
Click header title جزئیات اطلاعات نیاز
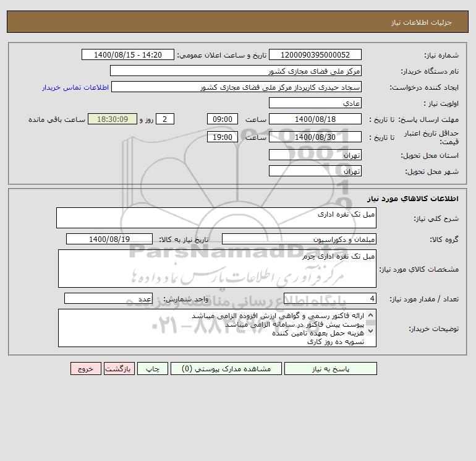pyautogui.click(x=422, y=22)
